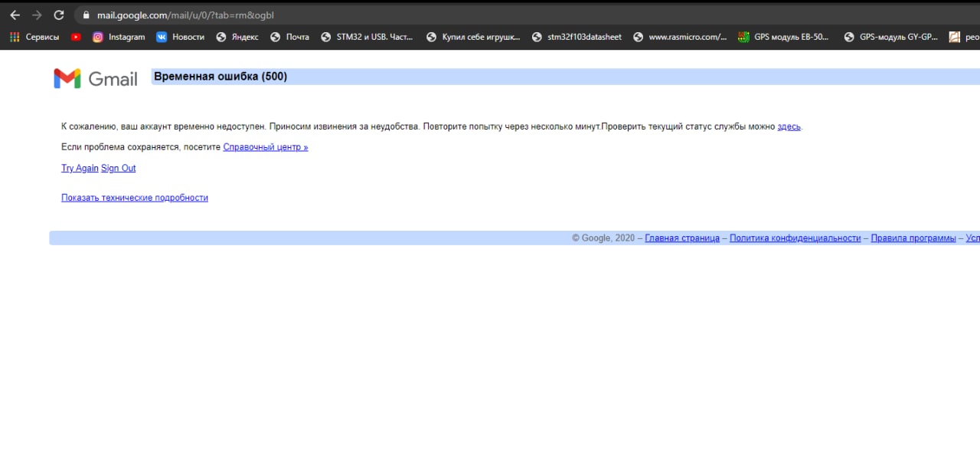Open the stm32f103datasheet bookmark
This screenshot has width=980, height=456.
(x=577, y=37)
